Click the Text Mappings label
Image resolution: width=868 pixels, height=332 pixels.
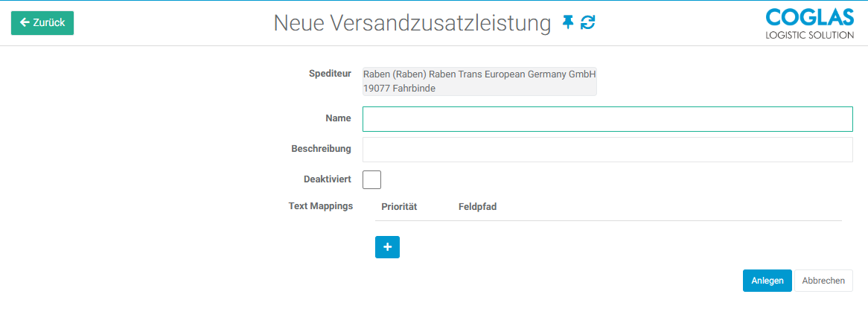point(320,205)
